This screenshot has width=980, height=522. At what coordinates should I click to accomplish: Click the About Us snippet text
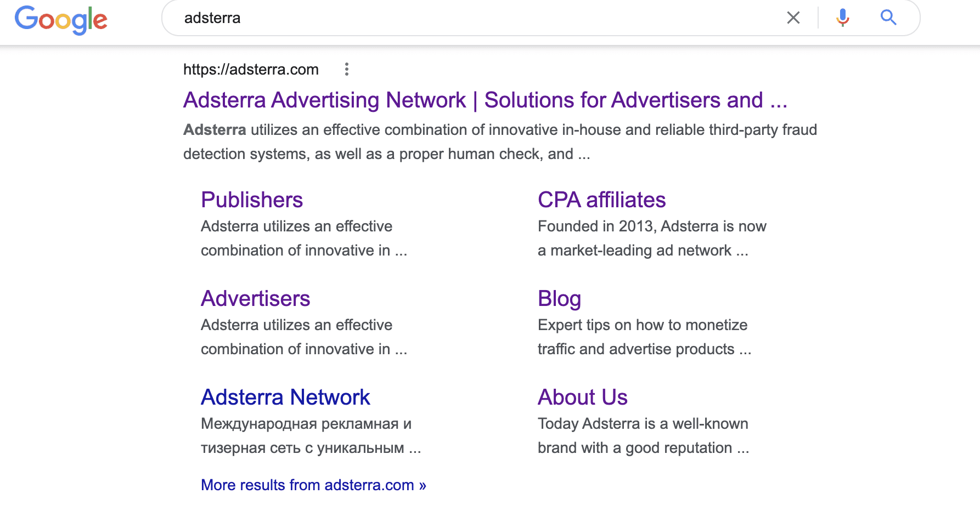point(643,435)
